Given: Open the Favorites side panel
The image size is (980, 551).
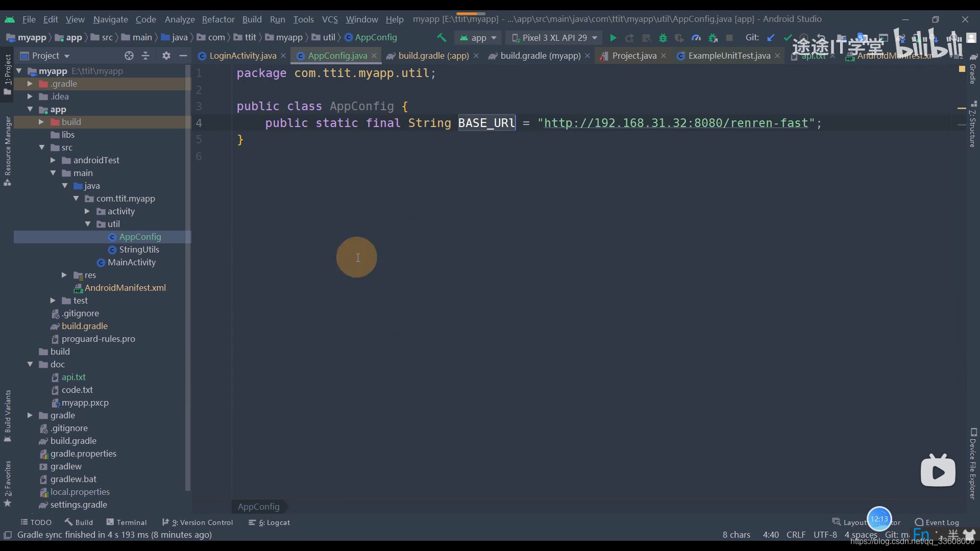Looking at the screenshot, I should point(8,483).
